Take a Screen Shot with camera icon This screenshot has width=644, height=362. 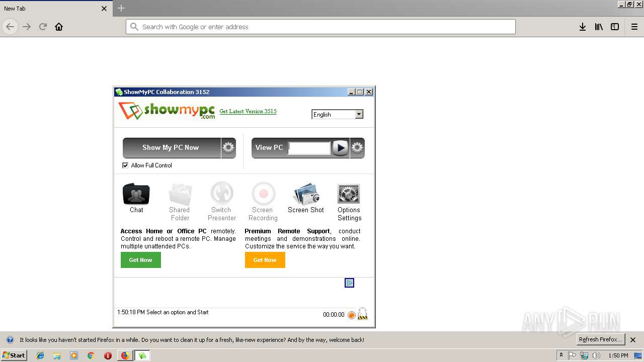(306, 194)
